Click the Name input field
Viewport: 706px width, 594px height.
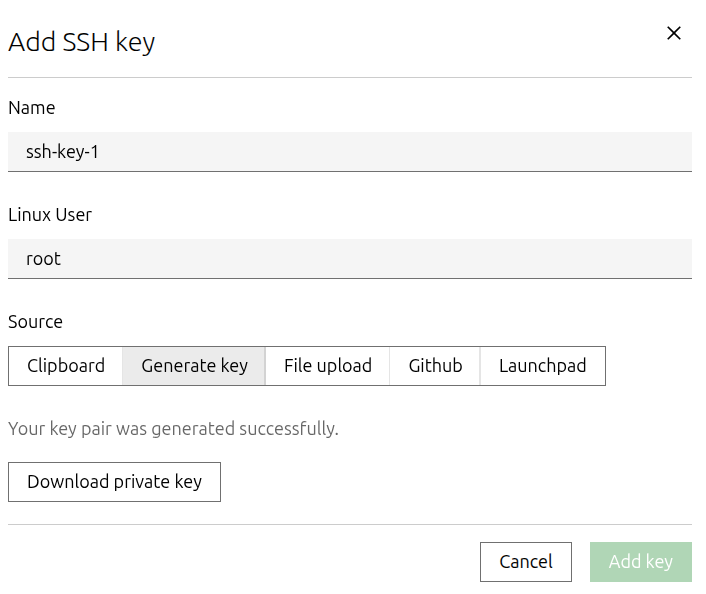point(350,152)
